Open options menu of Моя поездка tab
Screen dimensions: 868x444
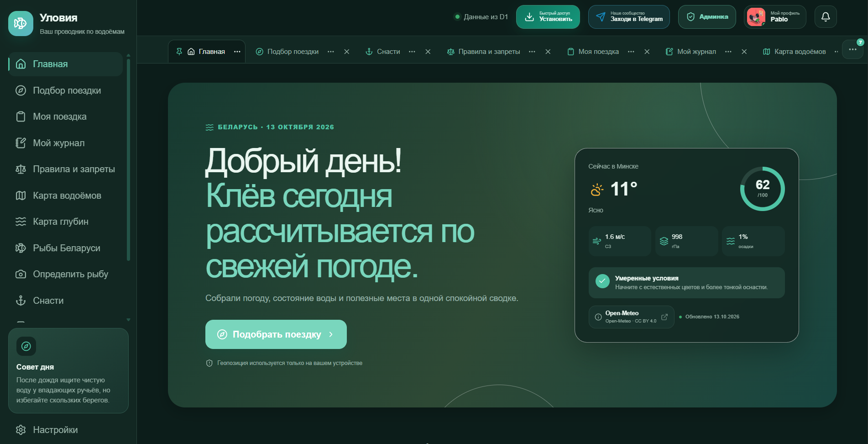[631, 52]
